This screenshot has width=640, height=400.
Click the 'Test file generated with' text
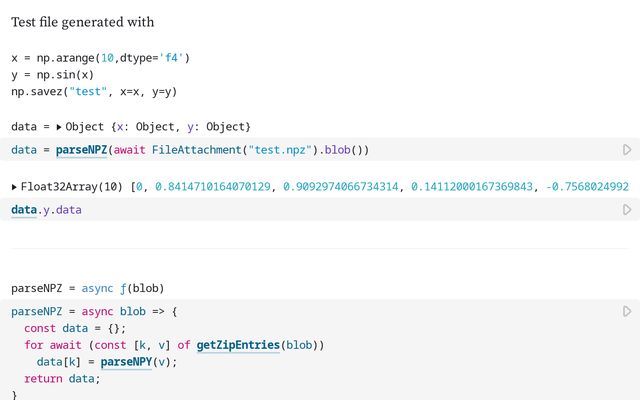pyautogui.click(x=82, y=22)
